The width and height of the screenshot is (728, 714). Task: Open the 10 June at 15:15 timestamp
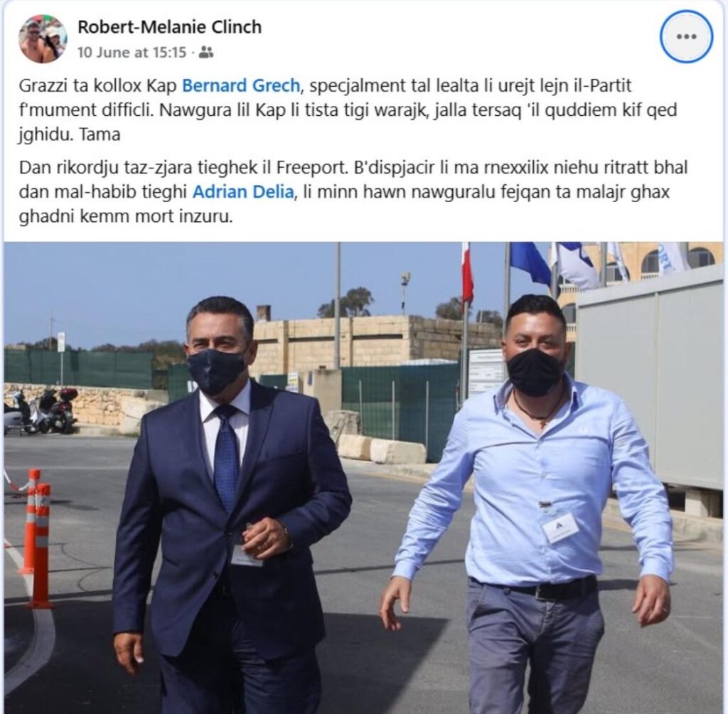[132, 53]
